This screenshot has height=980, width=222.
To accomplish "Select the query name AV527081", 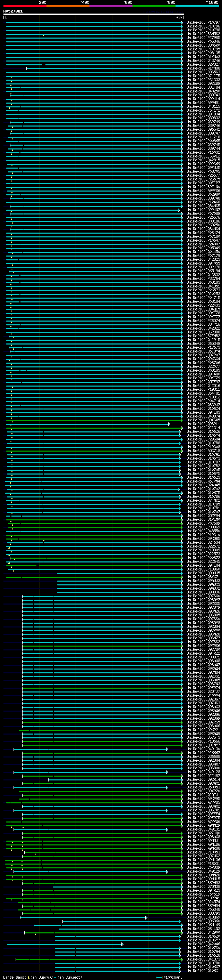I will point(13,11).
